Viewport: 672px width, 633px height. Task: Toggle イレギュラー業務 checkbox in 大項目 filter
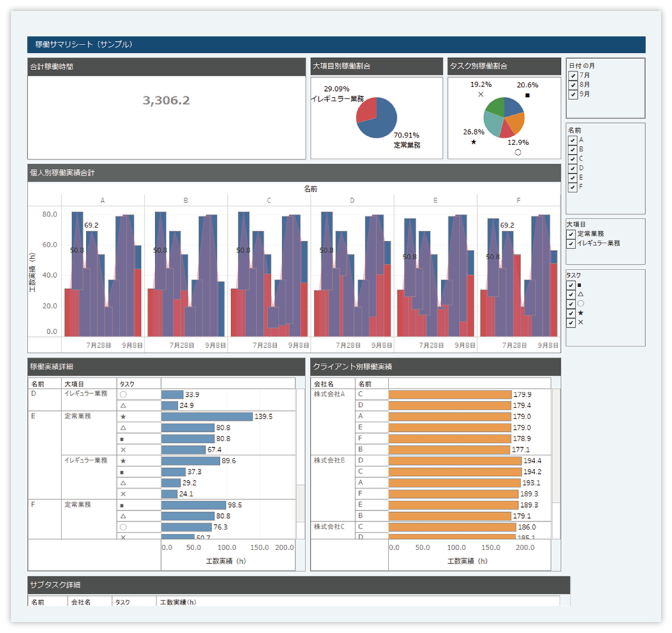click(571, 243)
